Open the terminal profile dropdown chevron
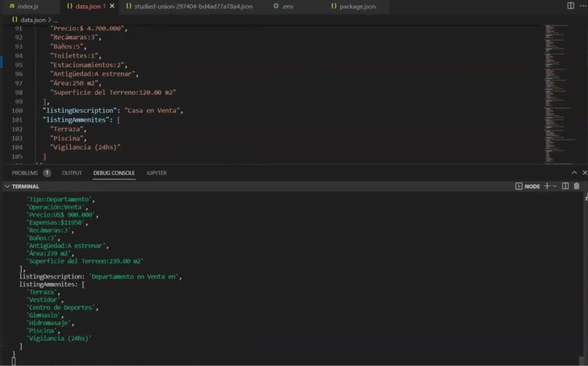 pos(555,186)
